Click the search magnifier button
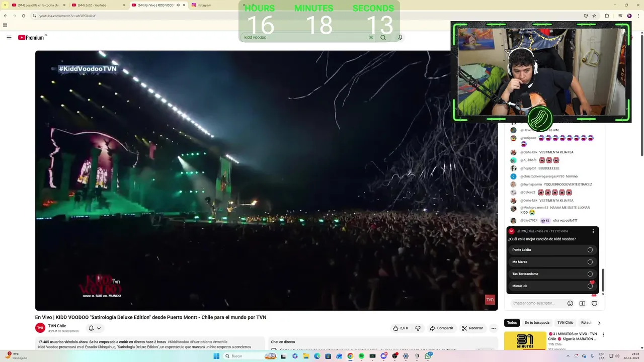 pos(383,37)
